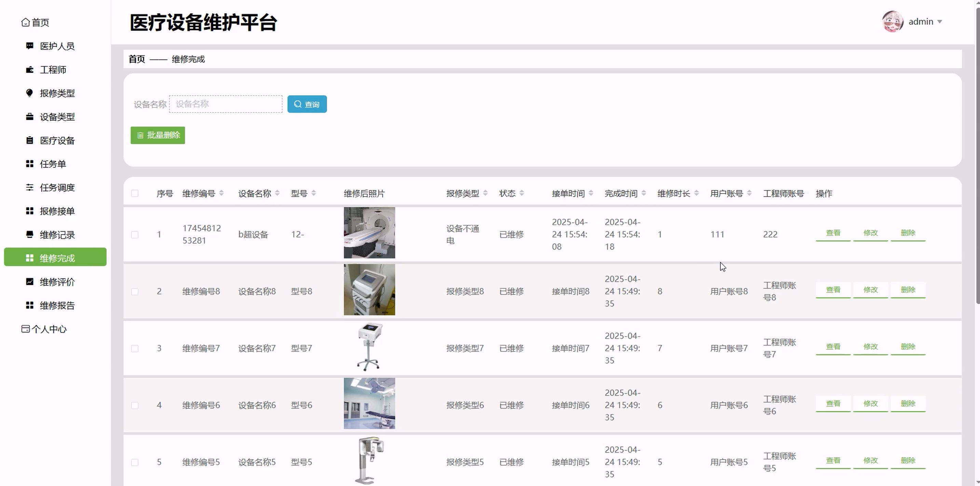Tick the select-all checkbox in table header

[x=135, y=193]
